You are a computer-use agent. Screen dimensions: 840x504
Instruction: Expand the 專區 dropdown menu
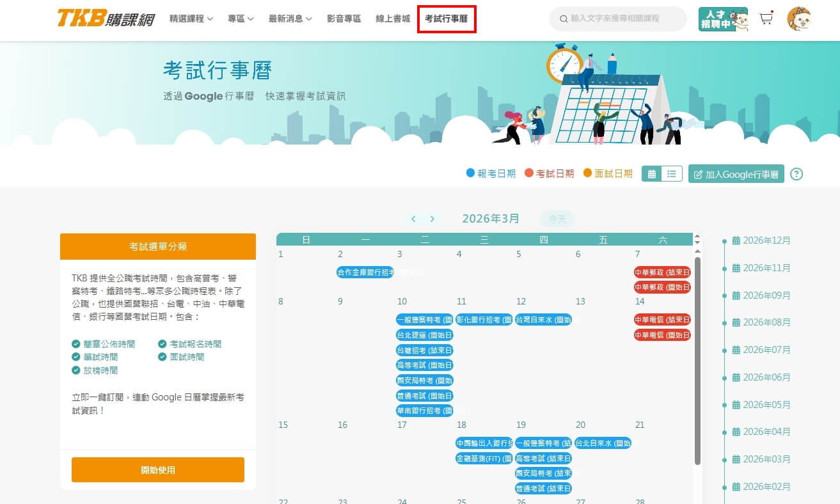[241, 19]
